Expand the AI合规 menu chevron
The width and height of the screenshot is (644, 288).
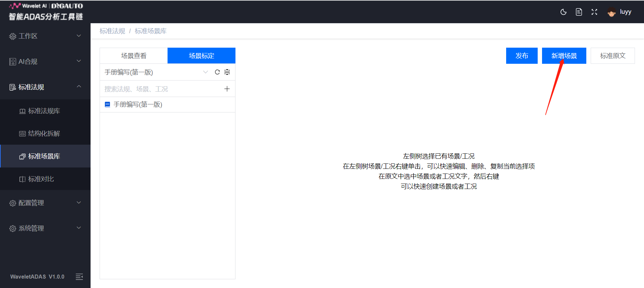79,61
